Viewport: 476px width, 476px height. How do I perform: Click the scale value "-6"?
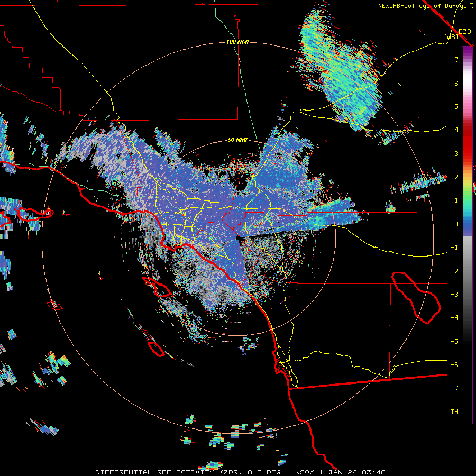(454, 365)
